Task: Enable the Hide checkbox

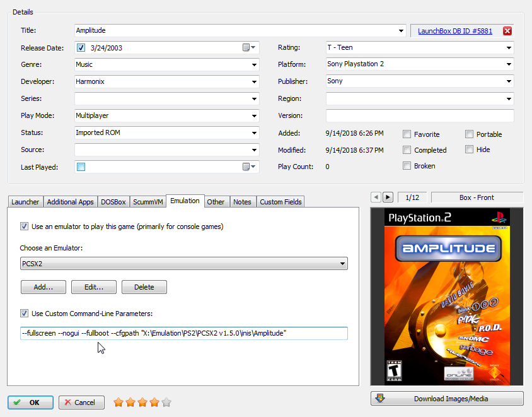Action: point(469,150)
